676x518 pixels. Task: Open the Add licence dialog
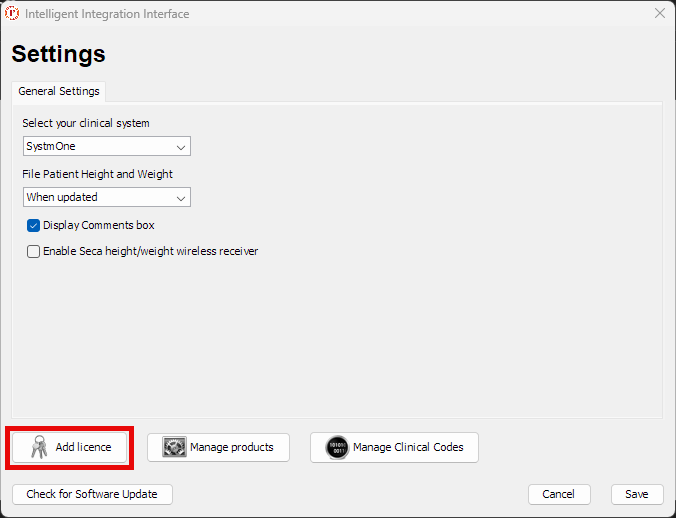click(x=70, y=447)
